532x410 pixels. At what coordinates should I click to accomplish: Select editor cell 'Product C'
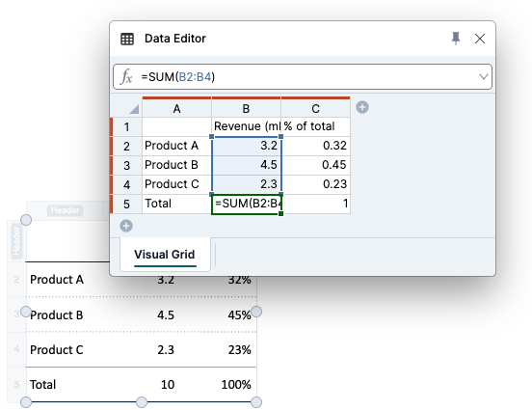176,184
